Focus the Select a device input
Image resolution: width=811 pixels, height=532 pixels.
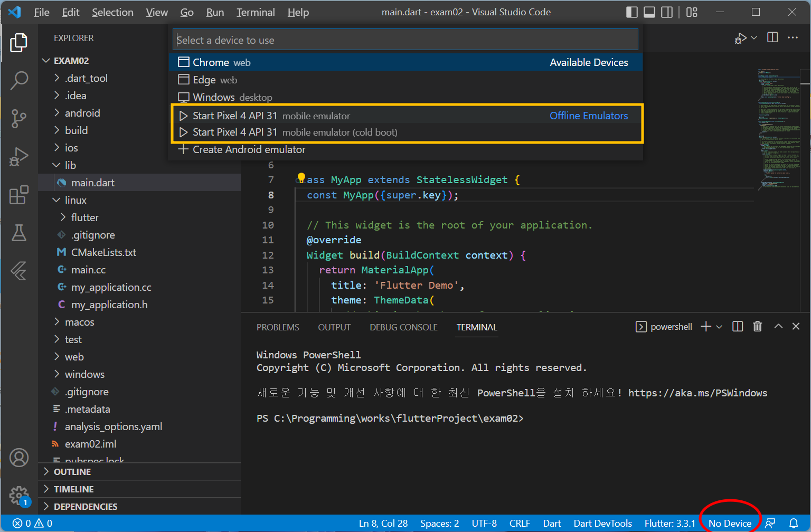[405, 40]
